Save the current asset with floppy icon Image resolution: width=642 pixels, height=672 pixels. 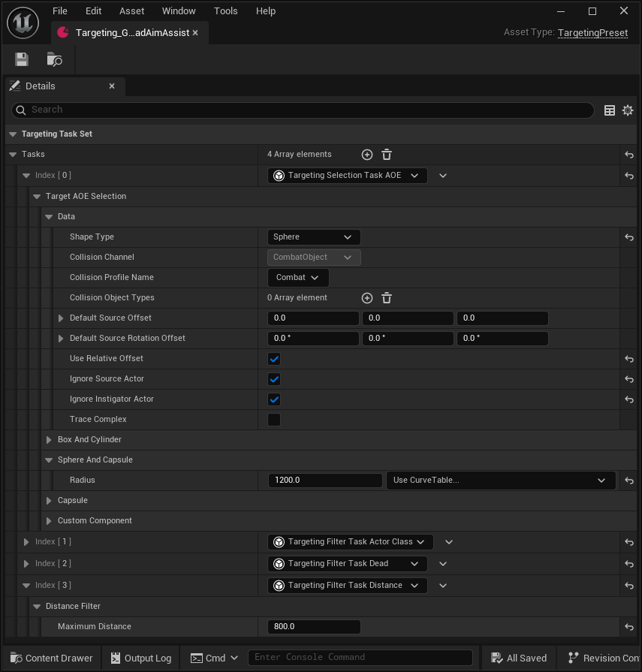coord(22,59)
